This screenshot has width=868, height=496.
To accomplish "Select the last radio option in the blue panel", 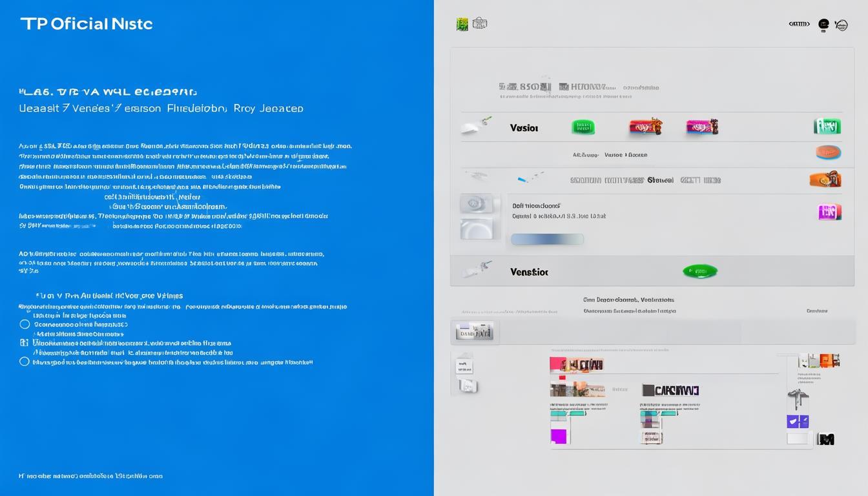I will 25,362.
